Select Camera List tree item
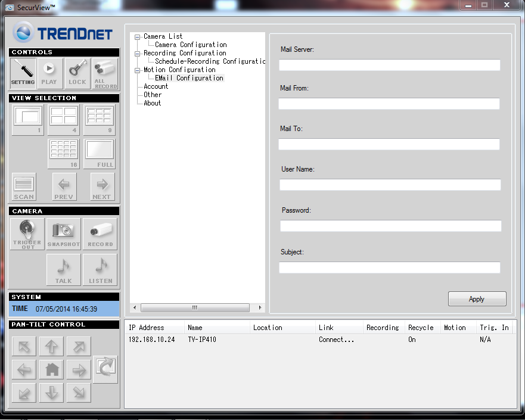525x420 pixels. tap(163, 36)
